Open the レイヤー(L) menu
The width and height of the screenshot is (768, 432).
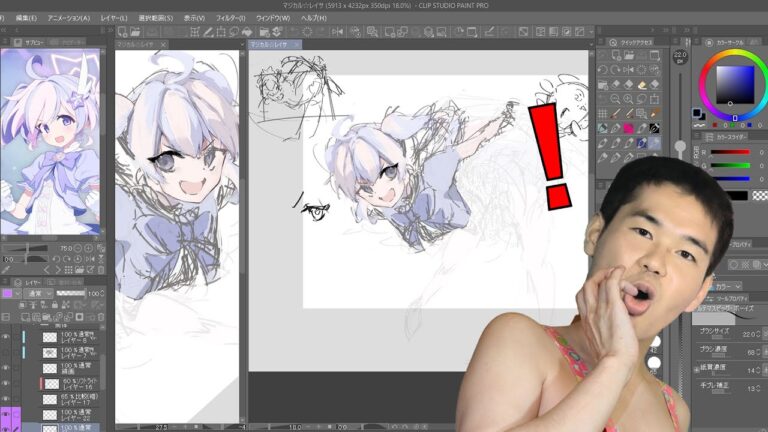(114, 18)
